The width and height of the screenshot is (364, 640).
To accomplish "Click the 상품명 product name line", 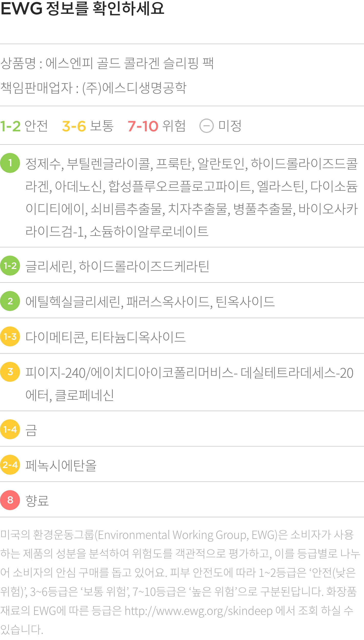I will pyautogui.click(x=107, y=63).
